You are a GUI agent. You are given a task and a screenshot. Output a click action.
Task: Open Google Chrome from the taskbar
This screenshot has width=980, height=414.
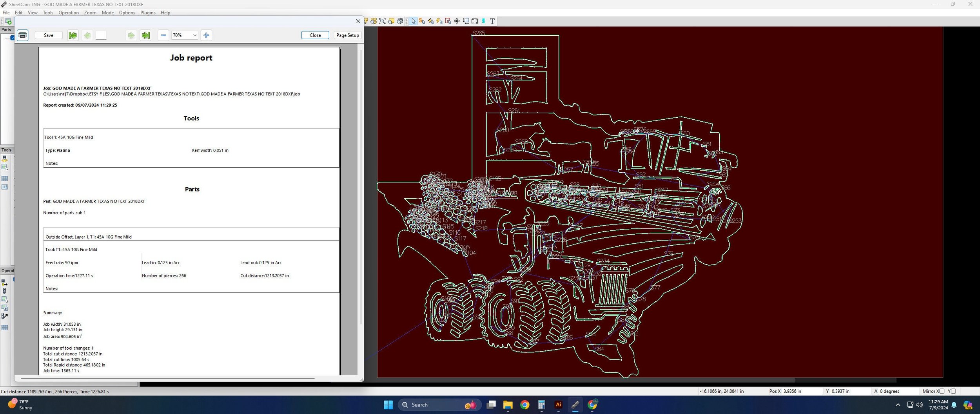[x=524, y=405]
